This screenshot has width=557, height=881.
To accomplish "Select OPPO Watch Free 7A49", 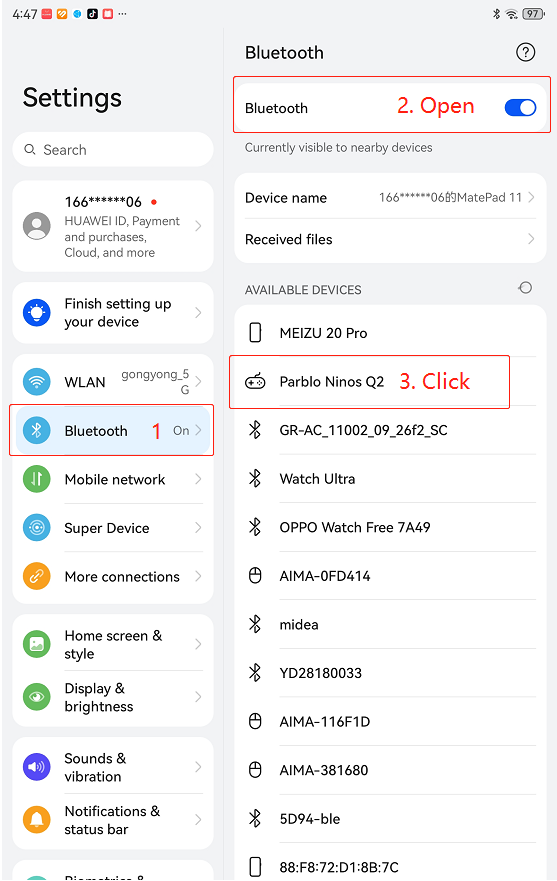I will tap(390, 527).
